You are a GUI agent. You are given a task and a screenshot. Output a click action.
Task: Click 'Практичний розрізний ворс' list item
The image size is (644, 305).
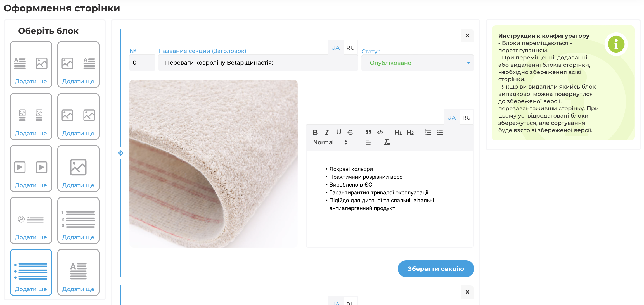point(366,177)
